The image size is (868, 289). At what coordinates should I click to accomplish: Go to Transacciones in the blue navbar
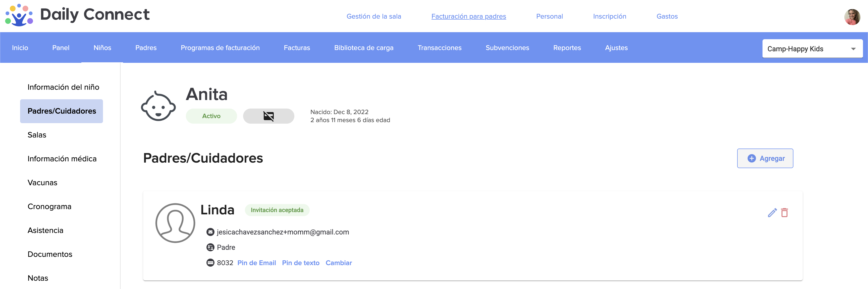coord(439,48)
